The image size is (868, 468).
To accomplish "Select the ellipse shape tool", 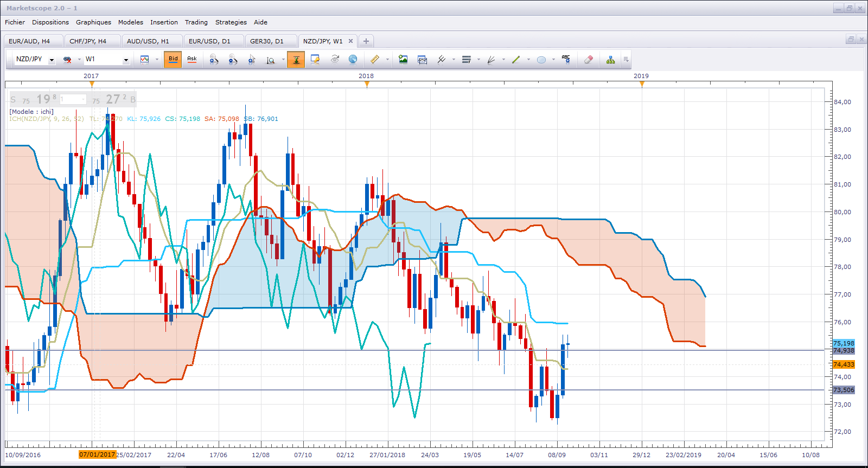I will (541, 60).
